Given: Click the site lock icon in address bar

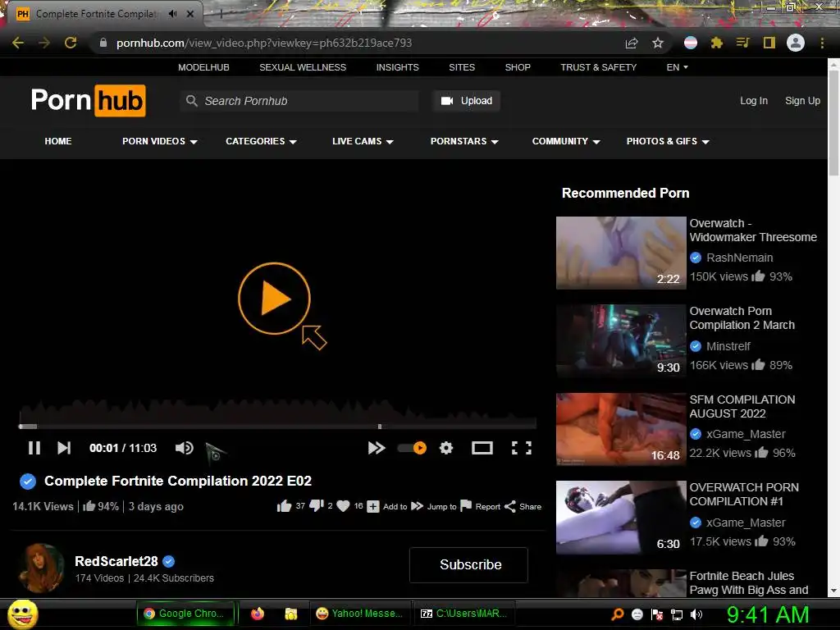Looking at the screenshot, I should point(103,43).
